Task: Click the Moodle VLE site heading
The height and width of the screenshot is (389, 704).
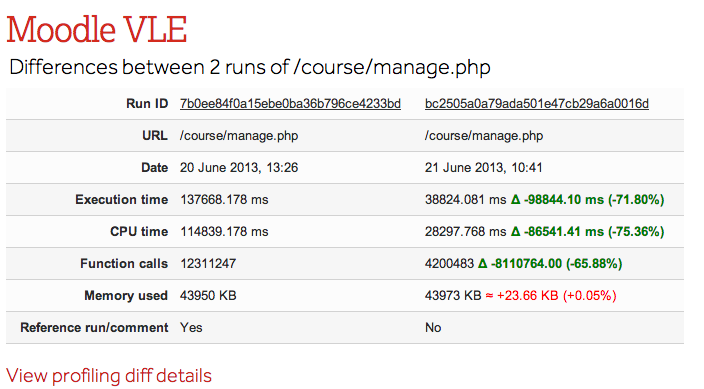Action: 97,30
